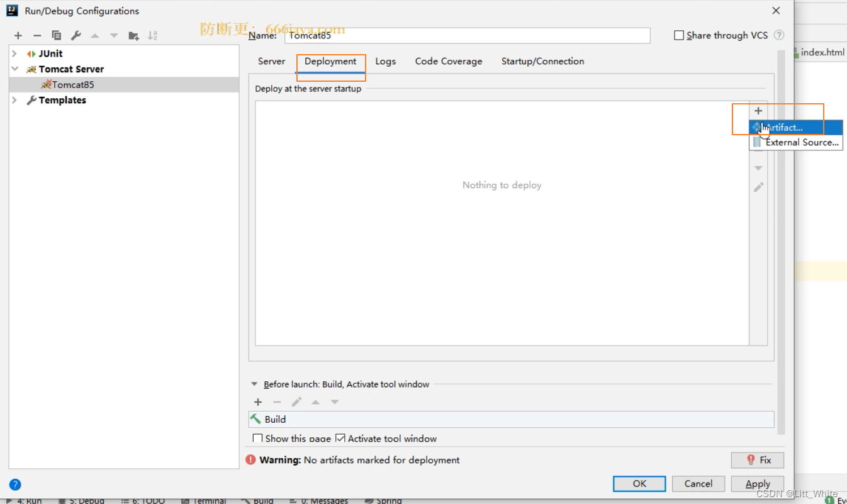The width and height of the screenshot is (847, 504).
Task: Move configuration up in the list
Action: coord(95,36)
